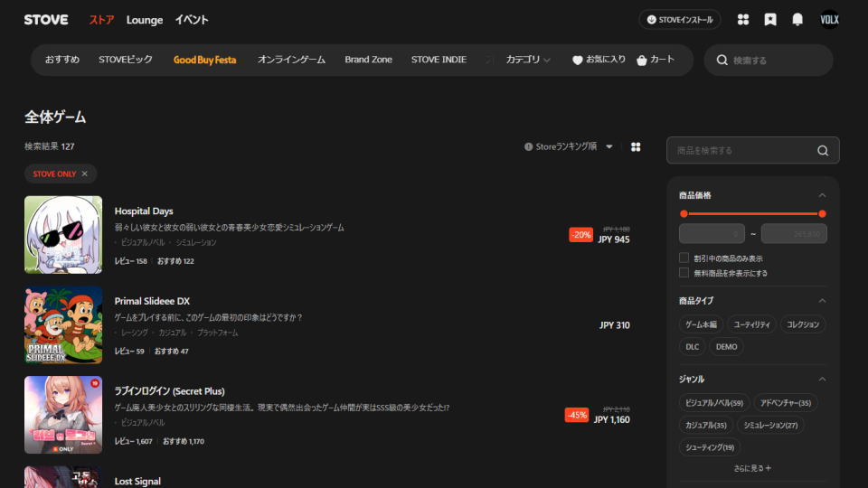
Task: Click さらに見る to show more genres
Action: [x=752, y=468]
